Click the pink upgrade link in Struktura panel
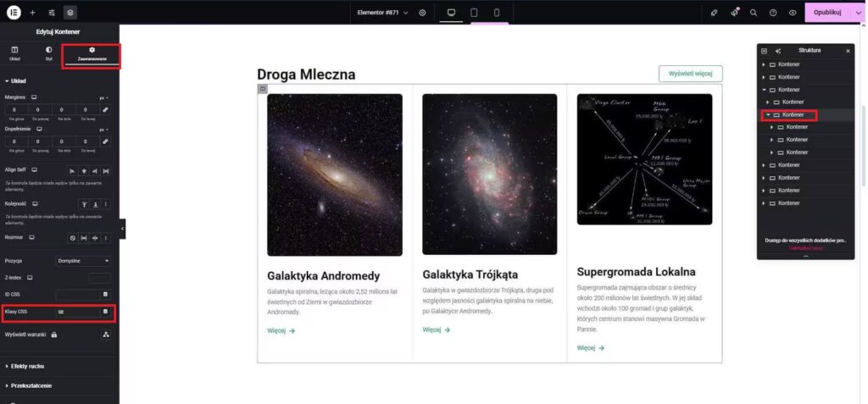Screen dimensions: 868x404 tap(805, 248)
